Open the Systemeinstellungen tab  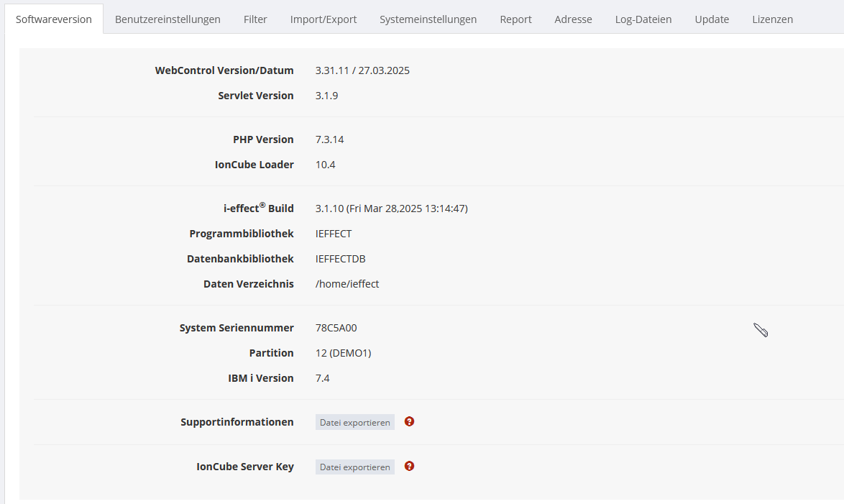(428, 19)
